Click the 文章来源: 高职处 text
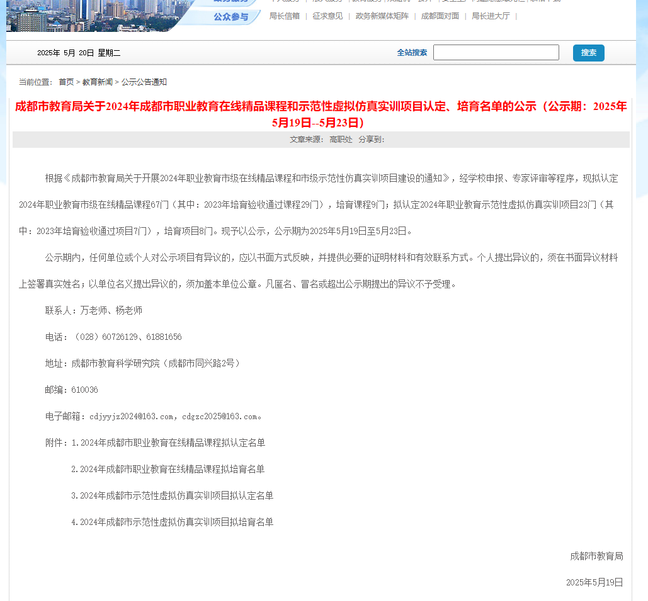This screenshot has height=601, width=648. tap(321, 140)
